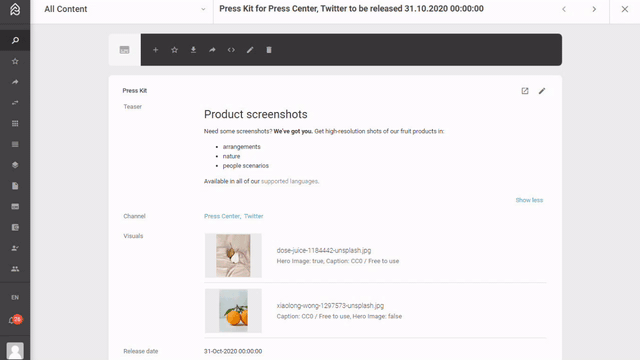Click the 'nature' bullet item

231,156
